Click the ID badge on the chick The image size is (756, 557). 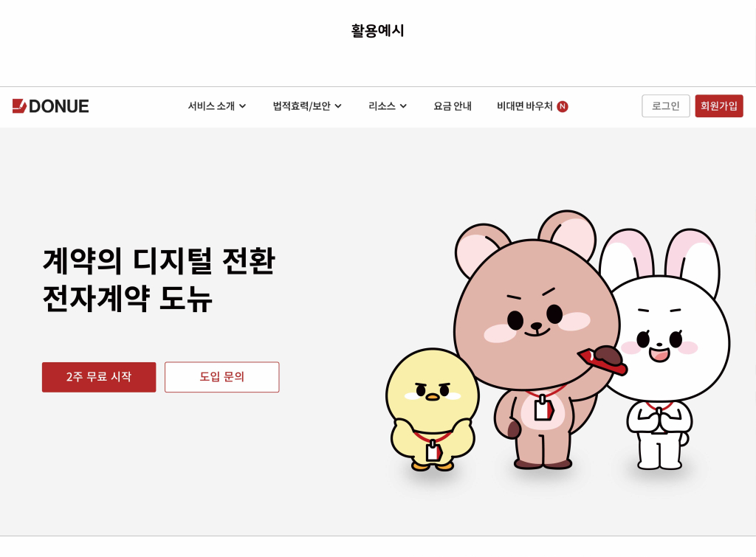pyautogui.click(x=433, y=452)
